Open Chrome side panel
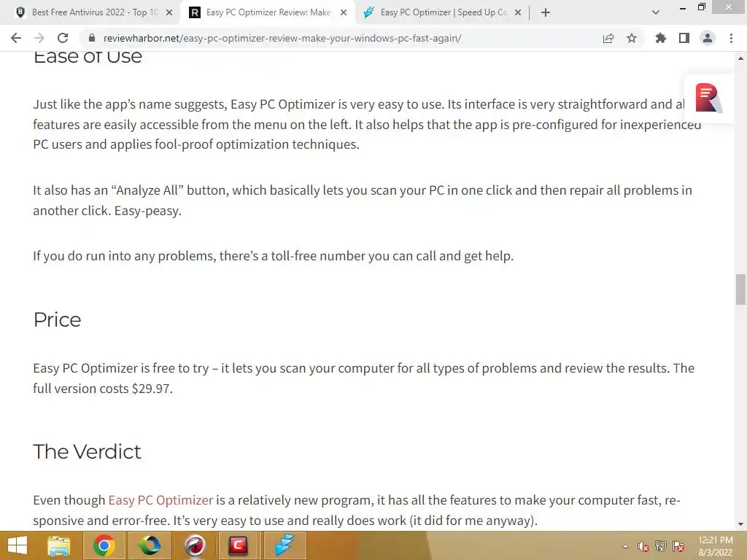The height and width of the screenshot is (560, 747). pos(684,38)
